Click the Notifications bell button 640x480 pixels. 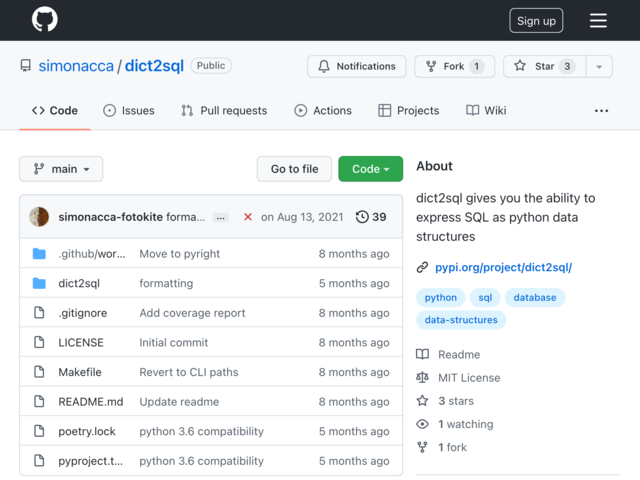point(357,67)
